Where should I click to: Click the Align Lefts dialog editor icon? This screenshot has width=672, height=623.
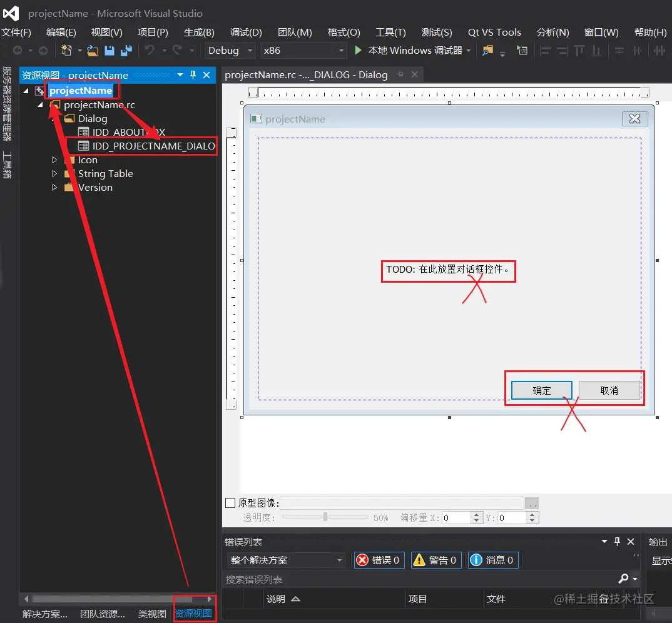[545, 51]
